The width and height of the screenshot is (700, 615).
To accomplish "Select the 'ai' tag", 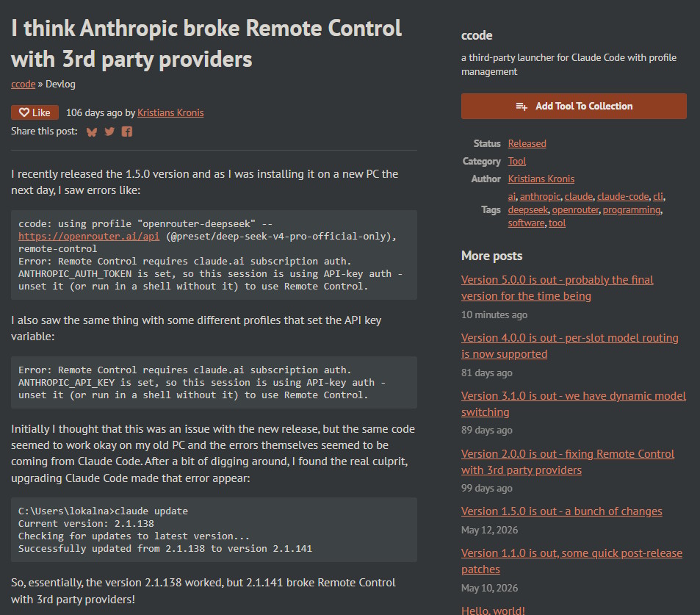I will pyautogui.click(x=512, y=196).
